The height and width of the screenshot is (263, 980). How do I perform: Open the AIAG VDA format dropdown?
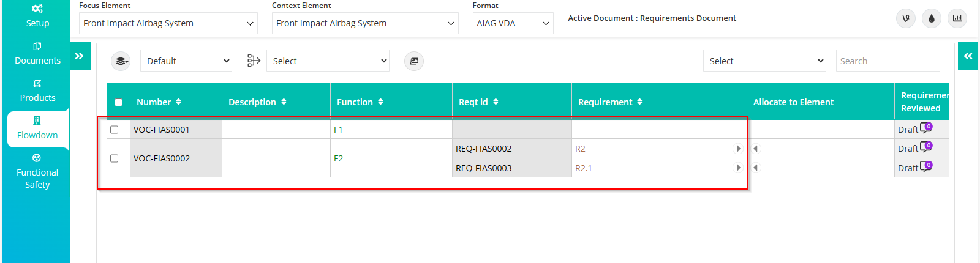pos(513,23)
